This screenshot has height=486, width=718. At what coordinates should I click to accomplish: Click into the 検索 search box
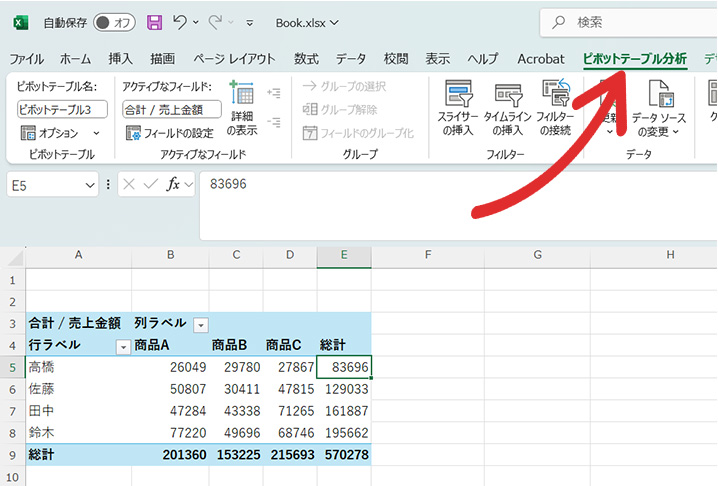[629, 22]
